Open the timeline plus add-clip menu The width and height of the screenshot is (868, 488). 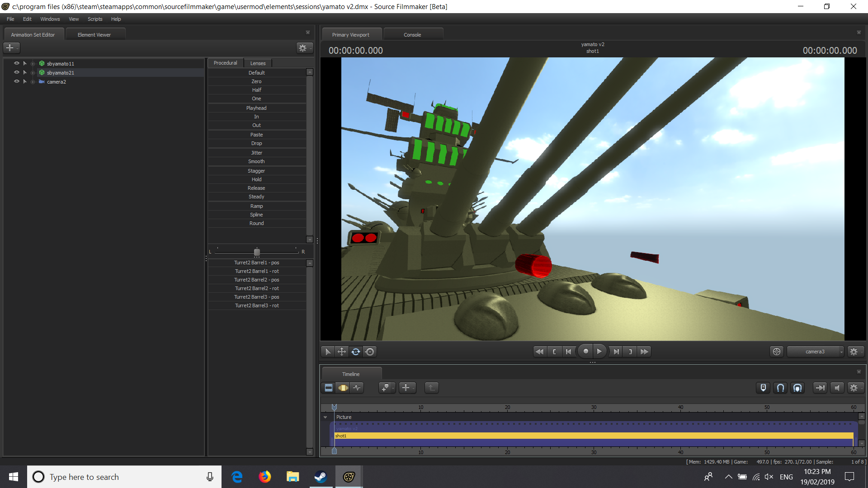tap(407, 388)
